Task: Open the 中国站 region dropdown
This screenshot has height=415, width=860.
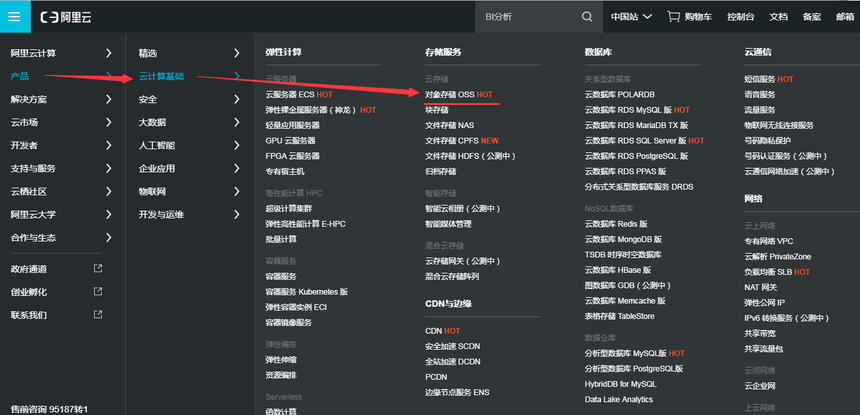Action: 631,17
